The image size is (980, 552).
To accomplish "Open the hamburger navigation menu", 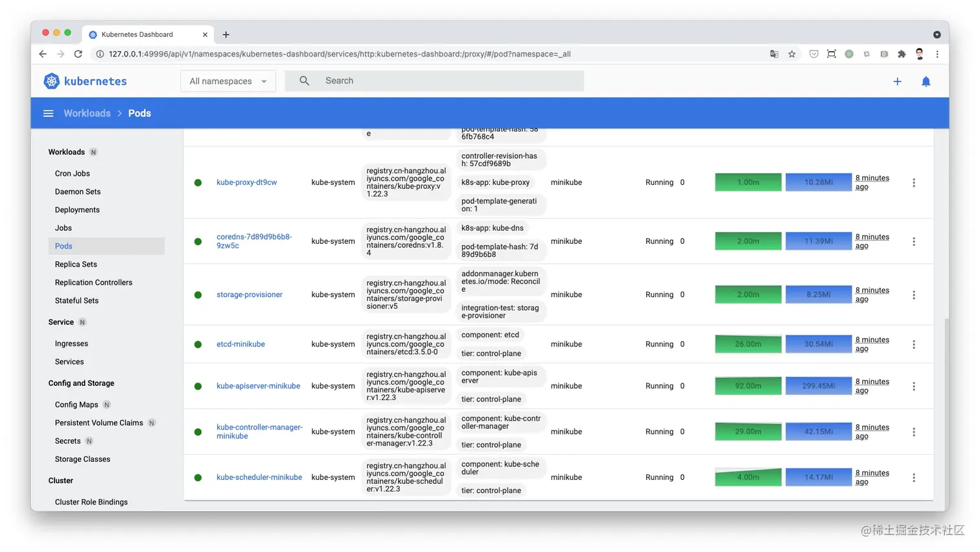I will tap(48, 113).
